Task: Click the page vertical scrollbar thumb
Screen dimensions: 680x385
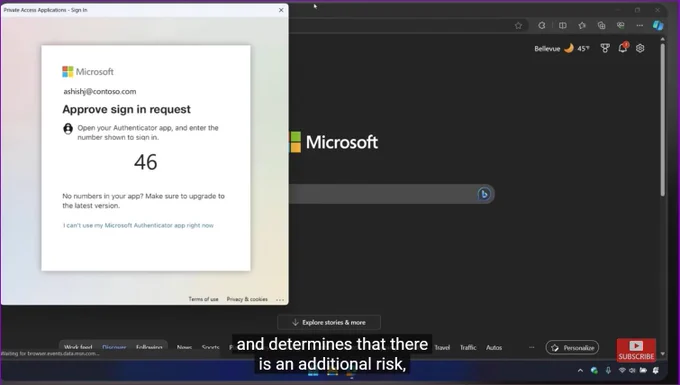Action: (663, 119)
